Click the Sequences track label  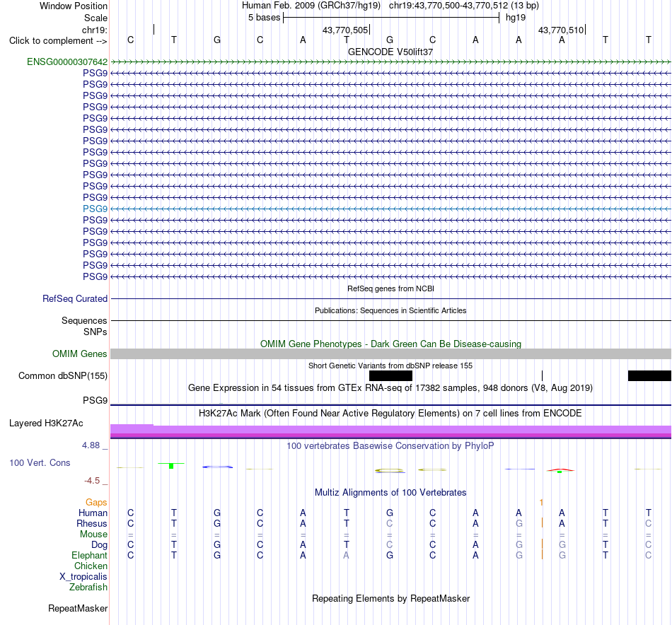(84, 320)
